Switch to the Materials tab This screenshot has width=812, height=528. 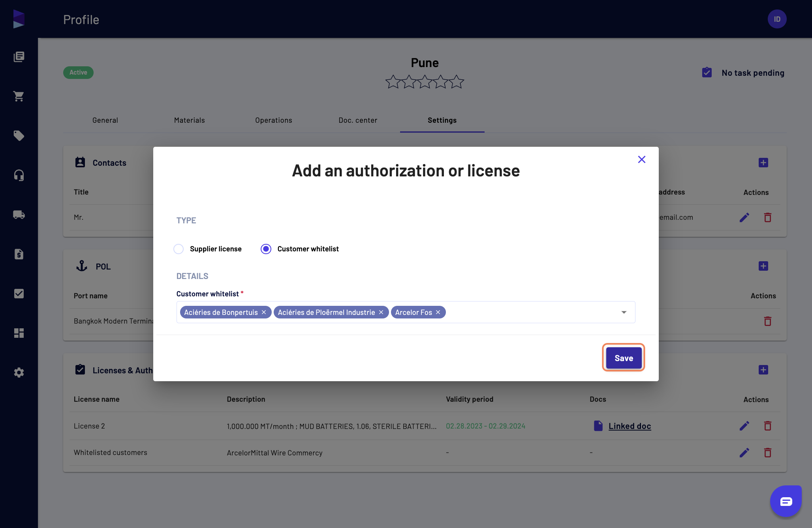click(x=190, y=120)
